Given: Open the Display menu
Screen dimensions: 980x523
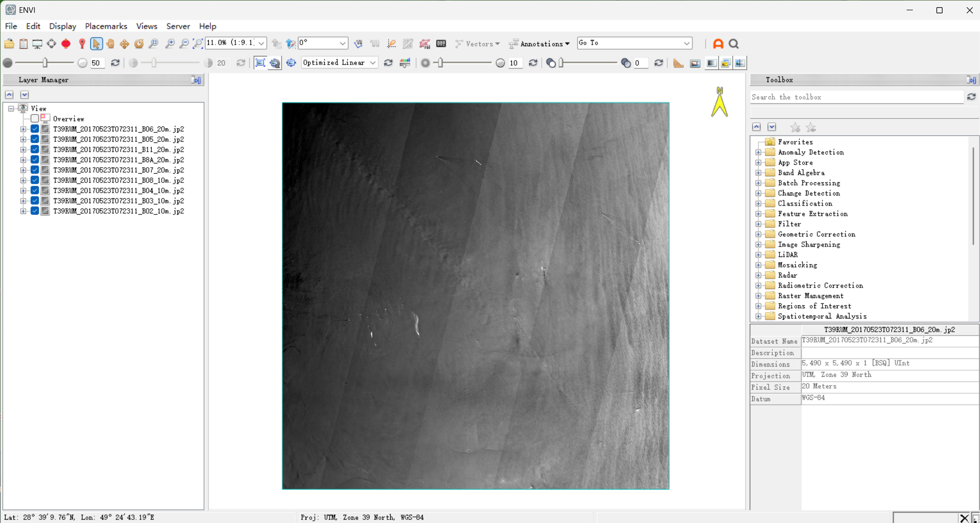Looking at the screenshot, I should [63, 26].
